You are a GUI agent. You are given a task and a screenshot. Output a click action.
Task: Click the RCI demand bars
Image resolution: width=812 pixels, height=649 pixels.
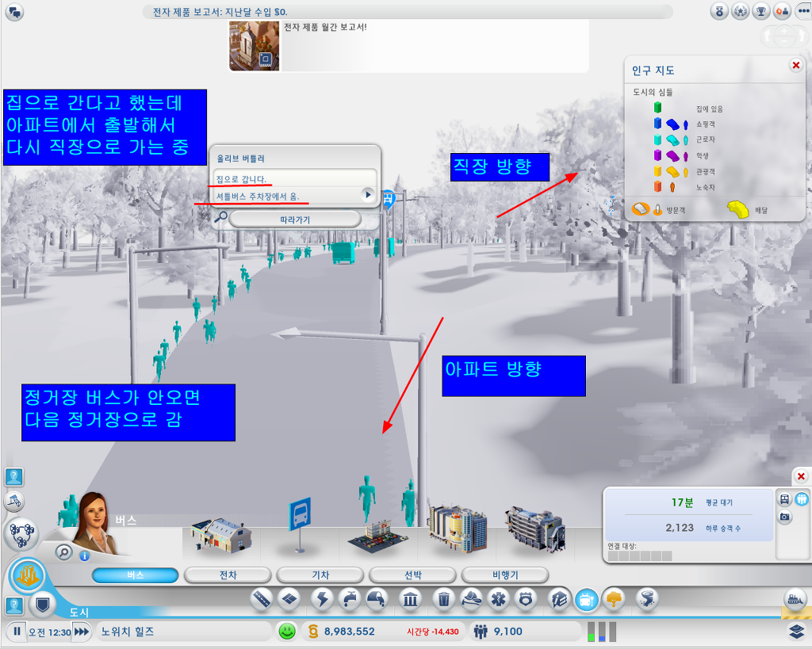click(x=602, y=632)
